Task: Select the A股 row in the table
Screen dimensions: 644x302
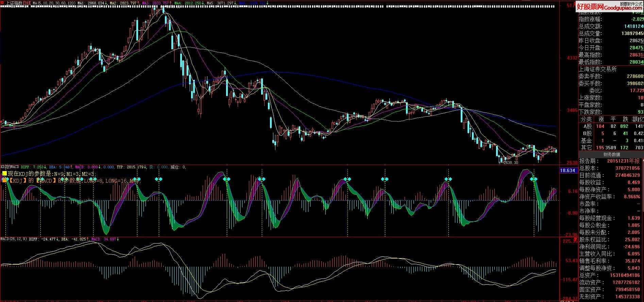Action: 611,126
